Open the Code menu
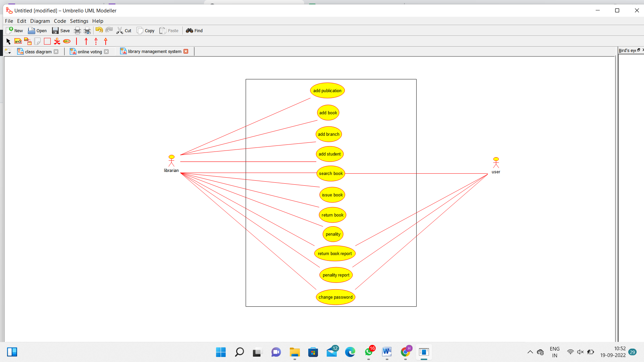644x362 pixels. point(60,21)
